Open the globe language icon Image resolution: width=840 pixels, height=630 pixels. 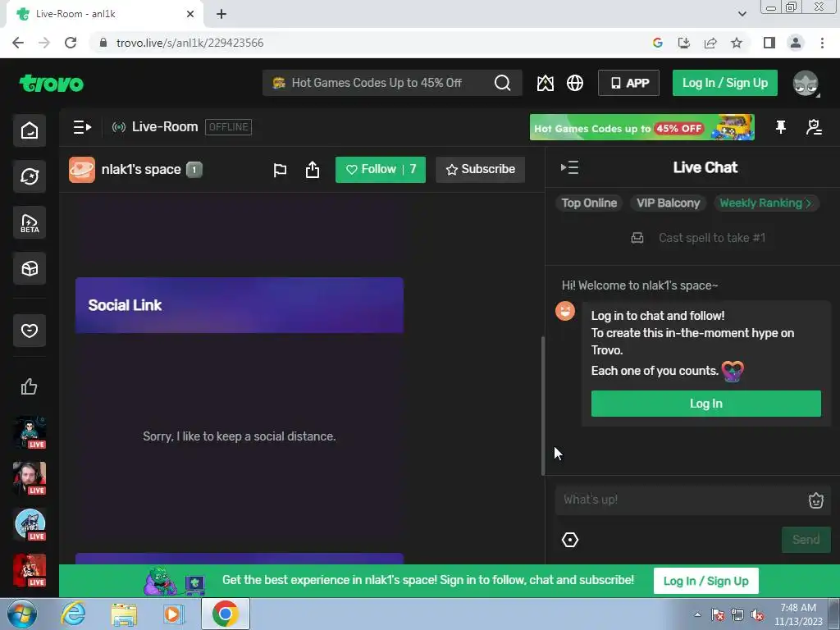(575, 83)
